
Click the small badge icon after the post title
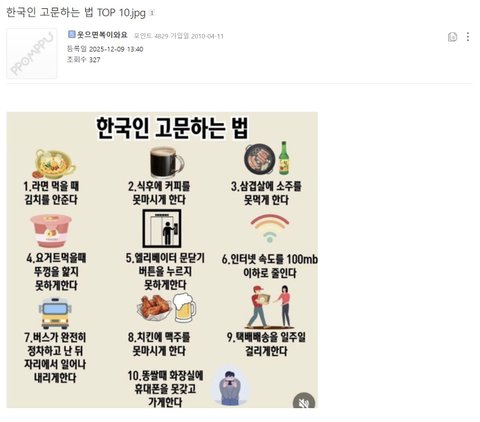(152, 13)
